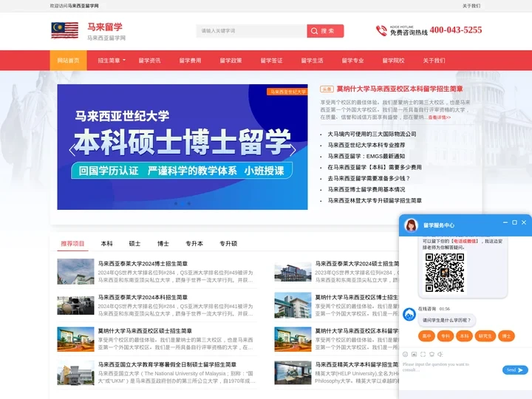Select the 专升本 tab
Viewport: 532px width, 399px height.
click(194, 244)
